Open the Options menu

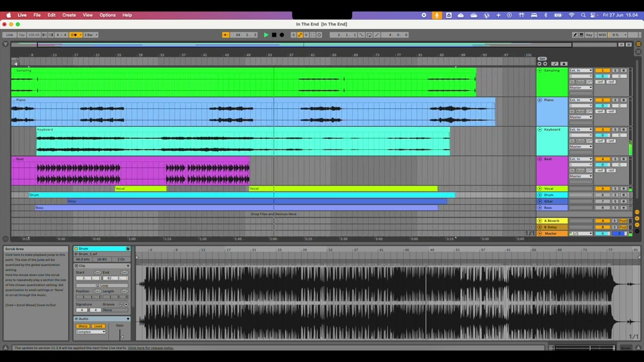click(107, 15)
